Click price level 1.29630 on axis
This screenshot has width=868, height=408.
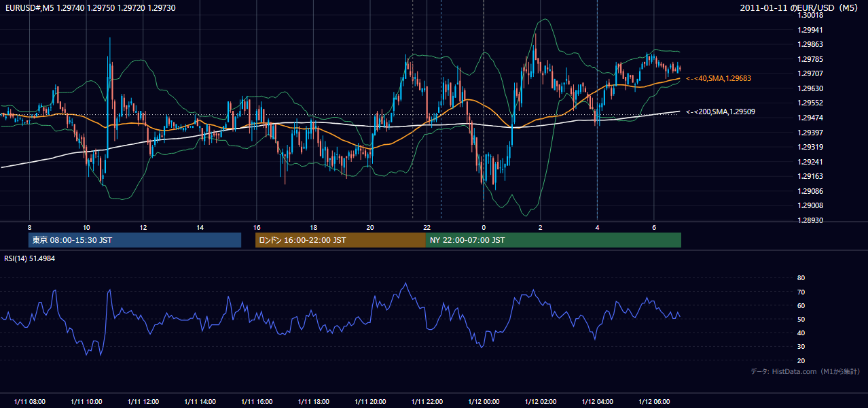pyautogui.click(x=810, y=88)
